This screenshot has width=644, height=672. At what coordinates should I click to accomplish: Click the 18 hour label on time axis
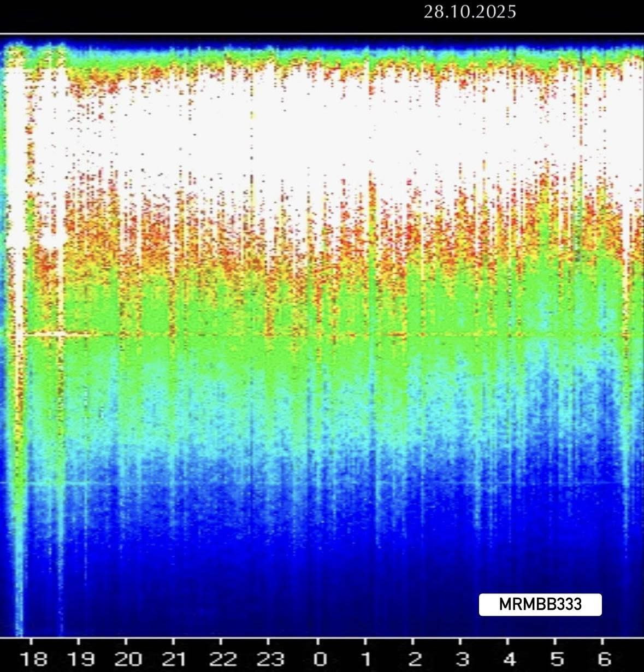33,658
